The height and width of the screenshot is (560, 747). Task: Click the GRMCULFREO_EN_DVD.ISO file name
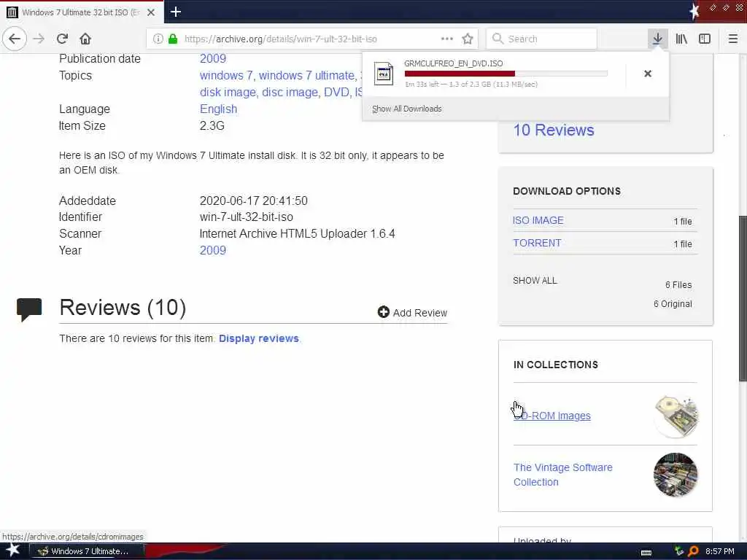tap(453, 63)
